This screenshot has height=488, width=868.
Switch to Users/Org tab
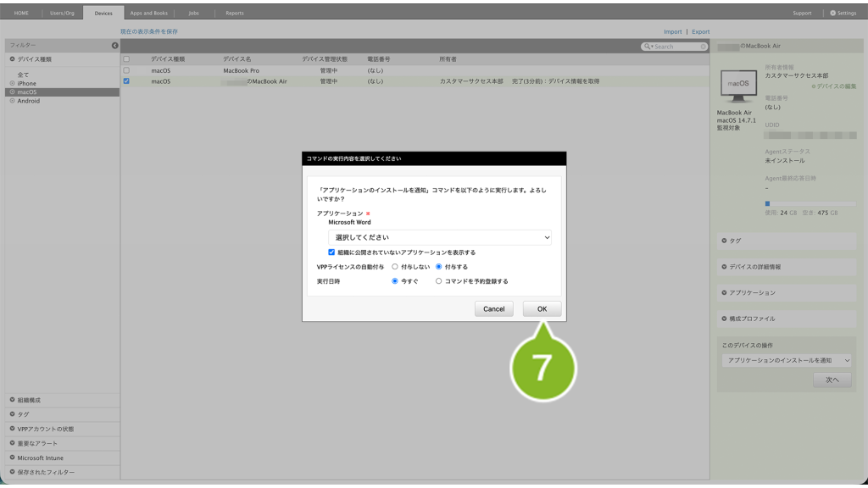(x=62, y=13)
